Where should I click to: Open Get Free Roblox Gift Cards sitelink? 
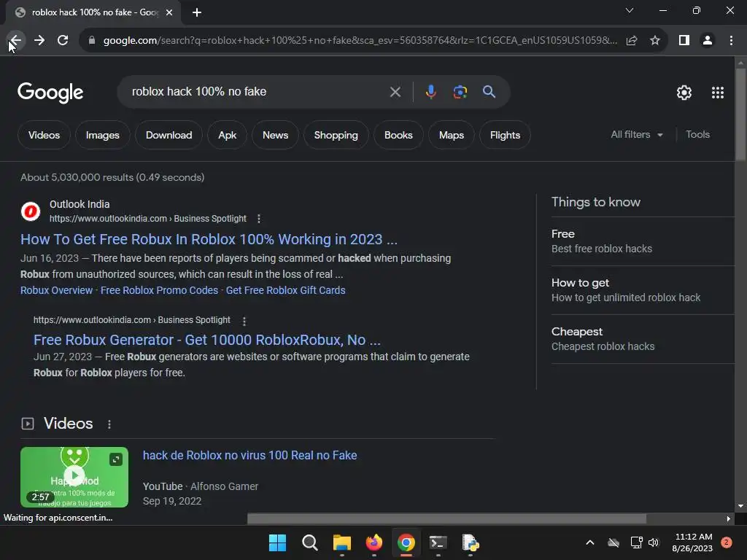coord(285,290)
